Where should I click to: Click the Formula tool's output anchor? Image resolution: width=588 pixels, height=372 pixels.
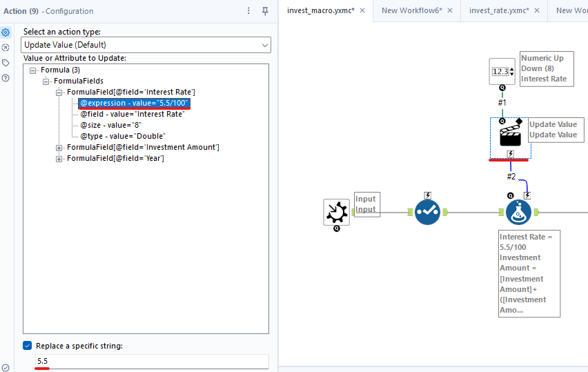coord(536,213)
